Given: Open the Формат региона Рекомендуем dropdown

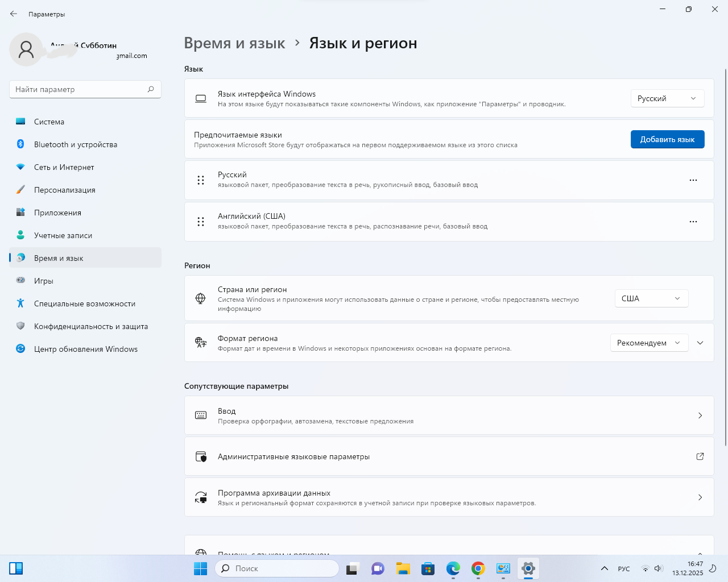Looking at the screenshot, I should pos(649,343).
